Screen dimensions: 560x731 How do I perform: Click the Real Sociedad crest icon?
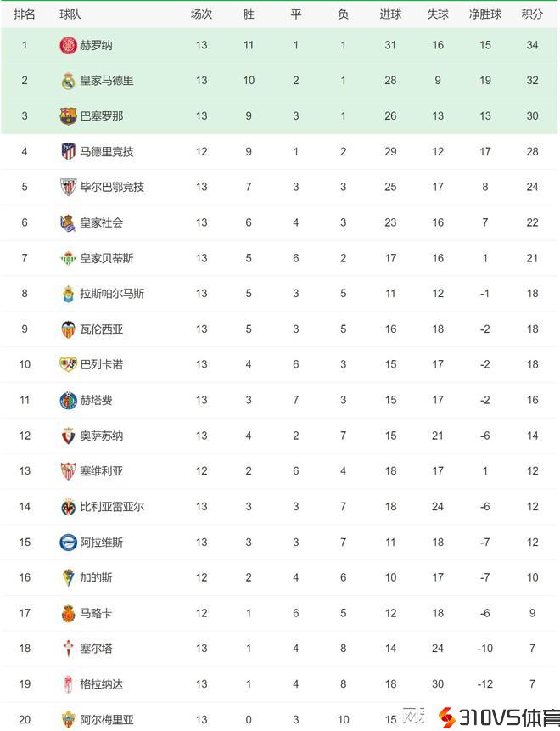tap(68, 222)
